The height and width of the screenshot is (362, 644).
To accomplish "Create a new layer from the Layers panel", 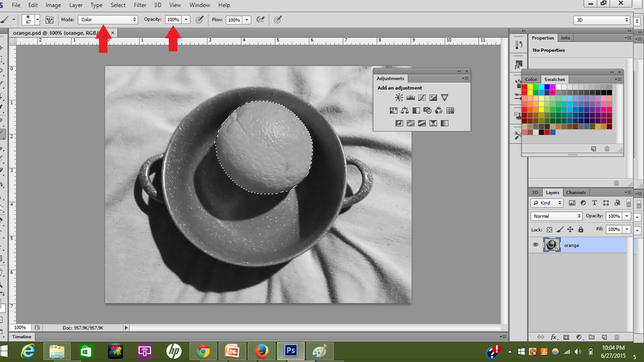I will click(603, 337).
